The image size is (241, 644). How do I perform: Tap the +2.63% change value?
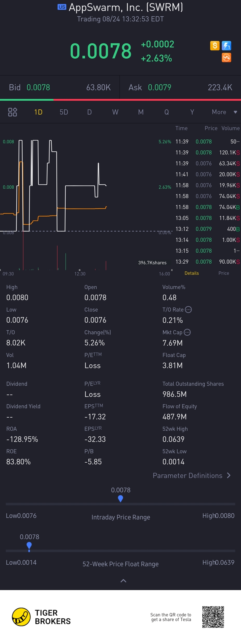(x=156, y=58)
